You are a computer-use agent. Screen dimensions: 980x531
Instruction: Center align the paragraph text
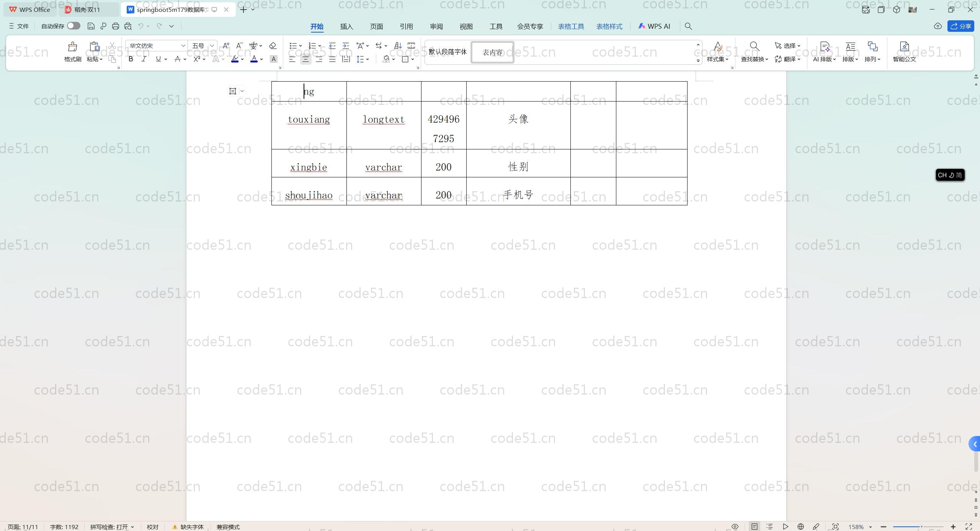pos(305,59)
